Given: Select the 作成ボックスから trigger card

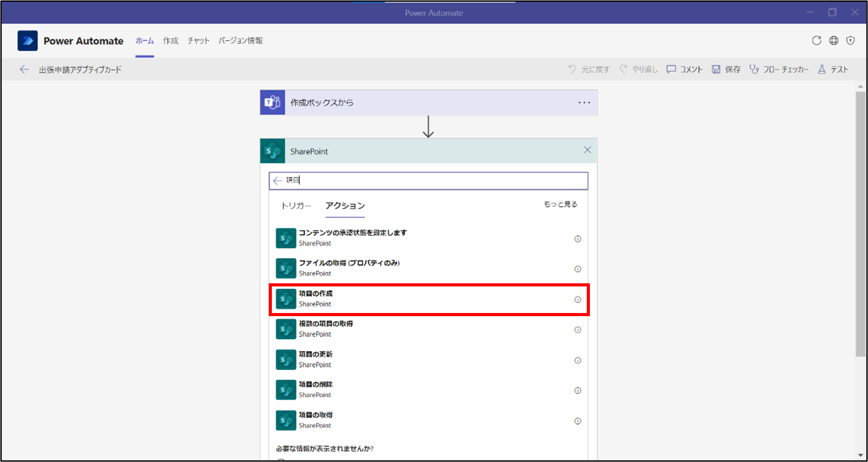Looking at the screenshot, I should (428, 102).
